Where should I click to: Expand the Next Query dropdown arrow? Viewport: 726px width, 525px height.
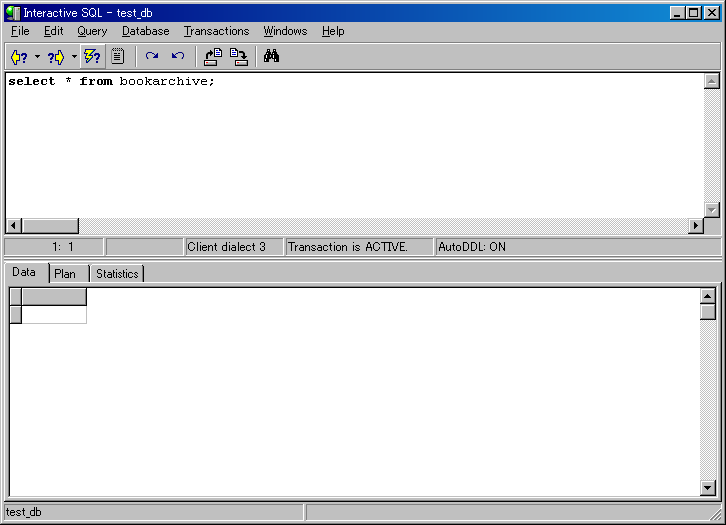(74, 57)
